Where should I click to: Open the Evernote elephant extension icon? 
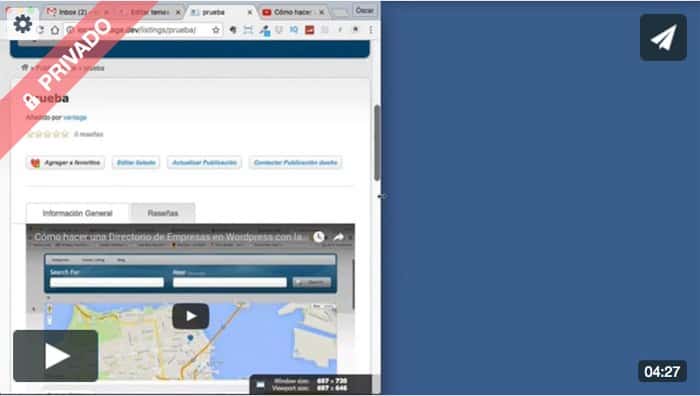coord(233,30)
